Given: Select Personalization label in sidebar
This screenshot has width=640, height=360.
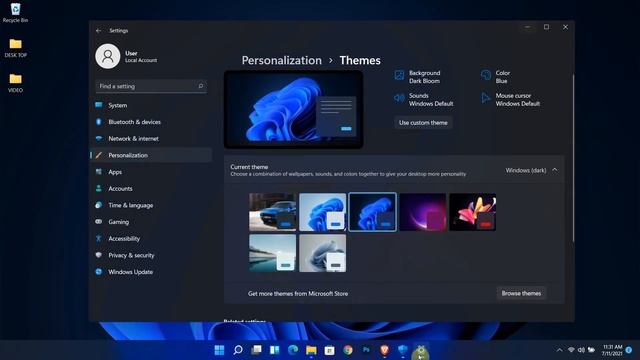Looking at the screenshot, I should 128,155.
